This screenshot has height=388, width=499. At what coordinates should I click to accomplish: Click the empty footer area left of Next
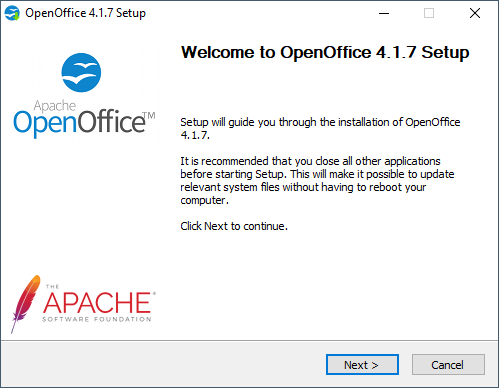(163, 365)
